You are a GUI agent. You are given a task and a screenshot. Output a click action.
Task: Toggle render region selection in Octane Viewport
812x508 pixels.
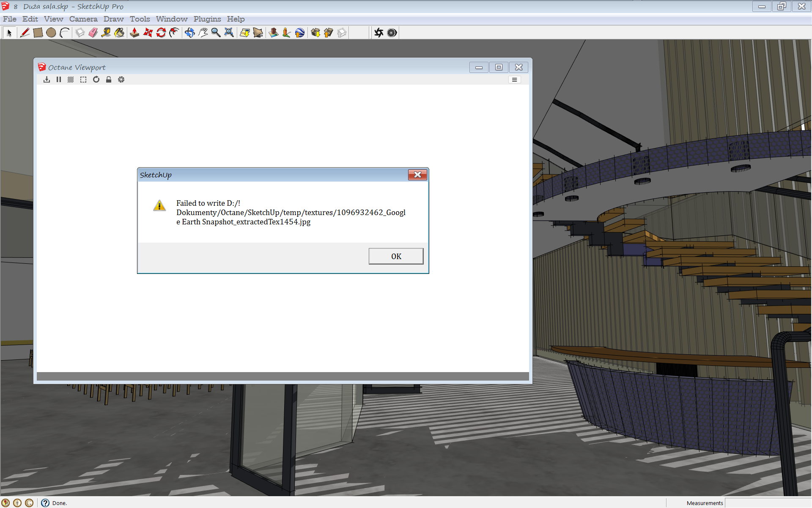click(83, 80)
